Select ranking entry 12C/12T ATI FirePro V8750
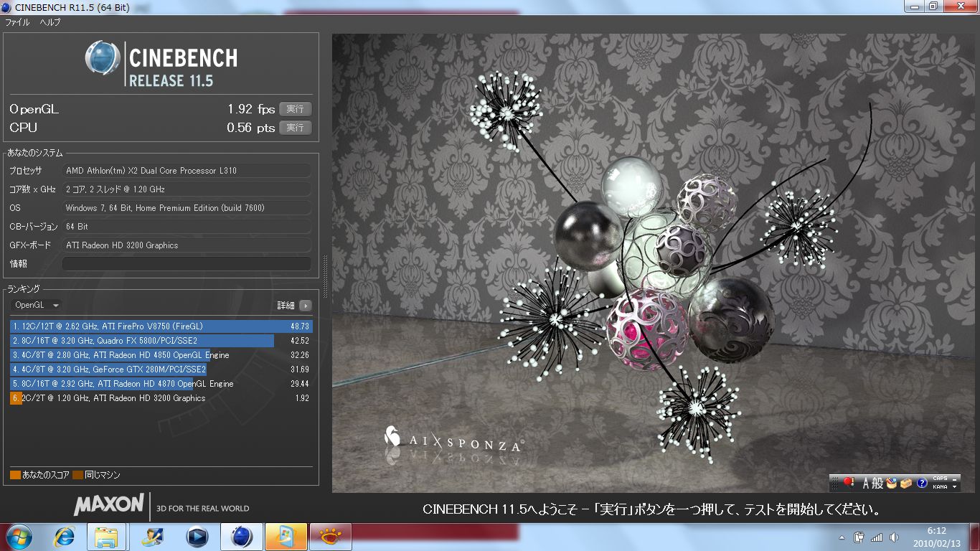The height and width of the screenshot is (551, 980). pos(161,326)
